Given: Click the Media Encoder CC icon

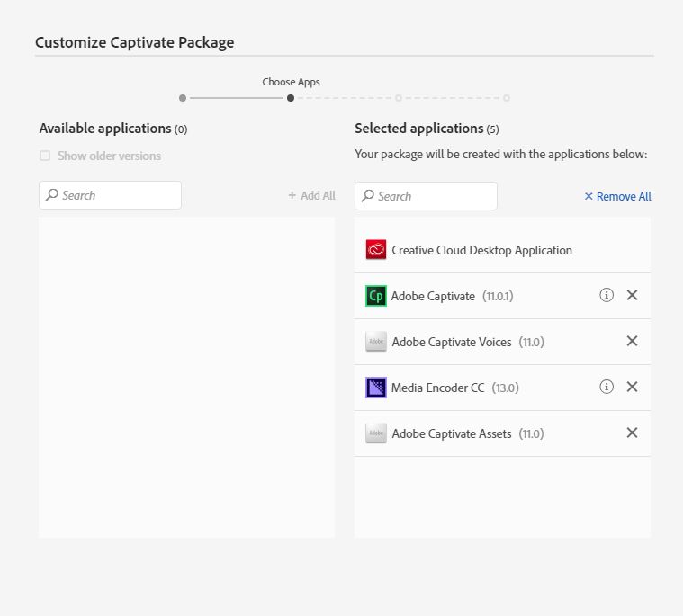Looking at the screenshot, I should point(376,388).
